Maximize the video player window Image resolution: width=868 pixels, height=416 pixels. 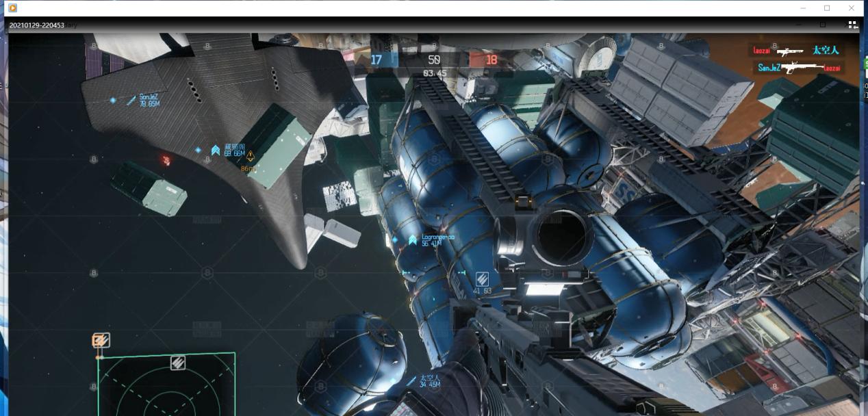click(x=827, y=8)
